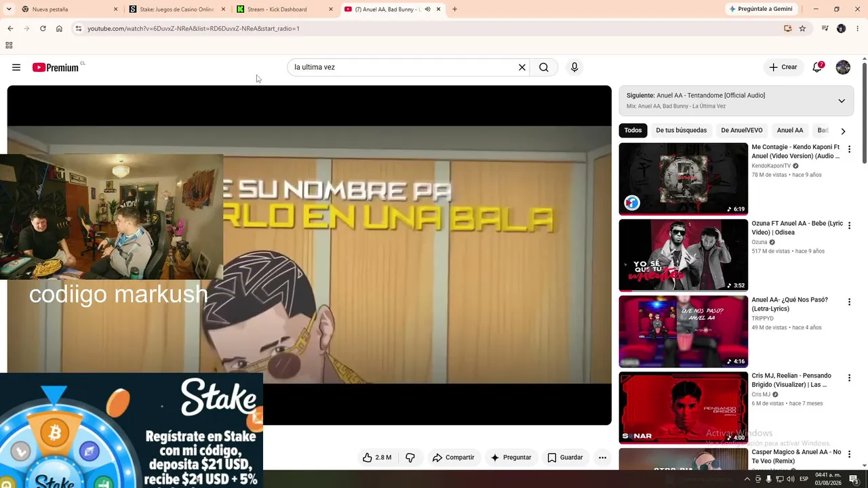
Task: Click the Crear button
Action: pyautogui.click(x=783, y=67)
